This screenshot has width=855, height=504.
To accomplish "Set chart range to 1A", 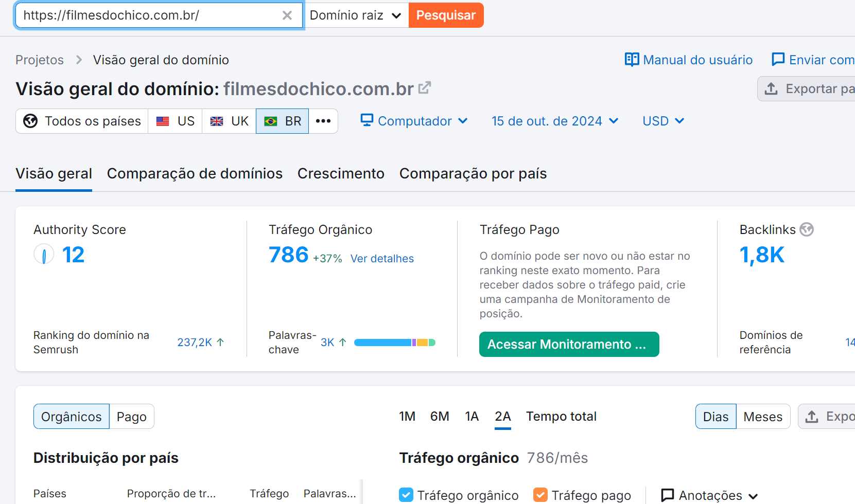I will 472,417.
